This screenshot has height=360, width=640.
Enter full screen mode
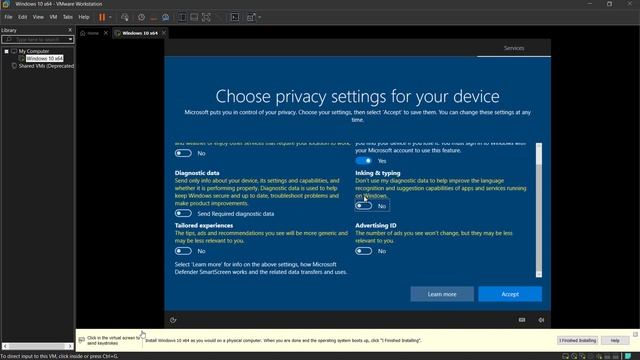207,17
